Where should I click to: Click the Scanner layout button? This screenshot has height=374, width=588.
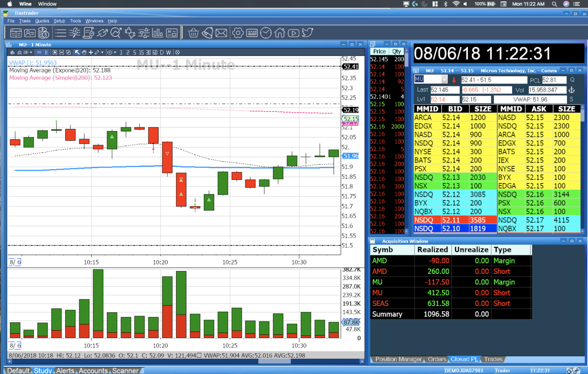click(x=125, y=371)
